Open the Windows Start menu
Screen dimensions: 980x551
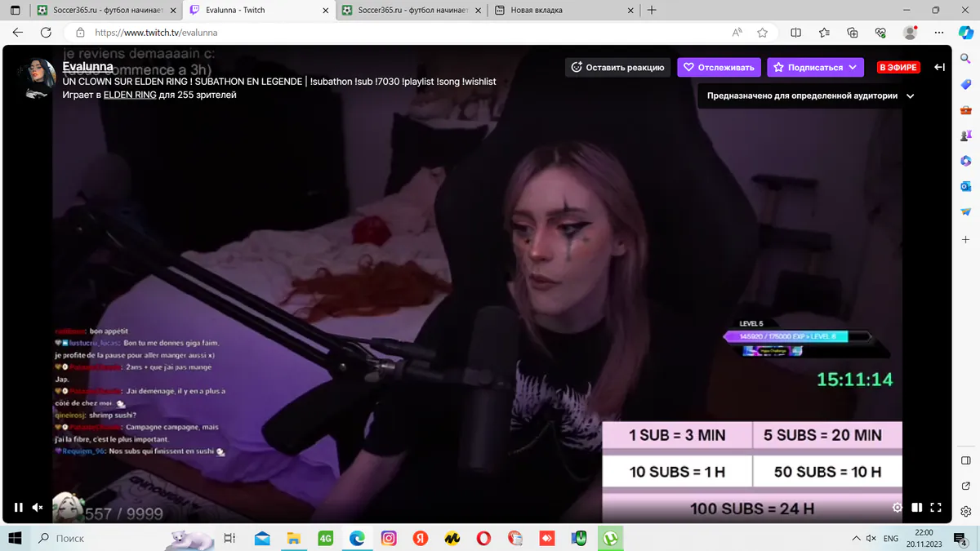coord(15,538)
